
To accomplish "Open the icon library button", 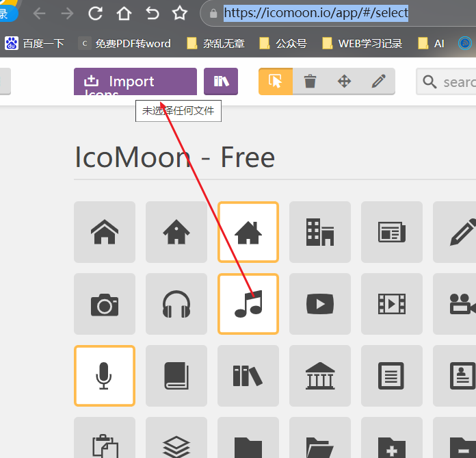I will [221, 81].
